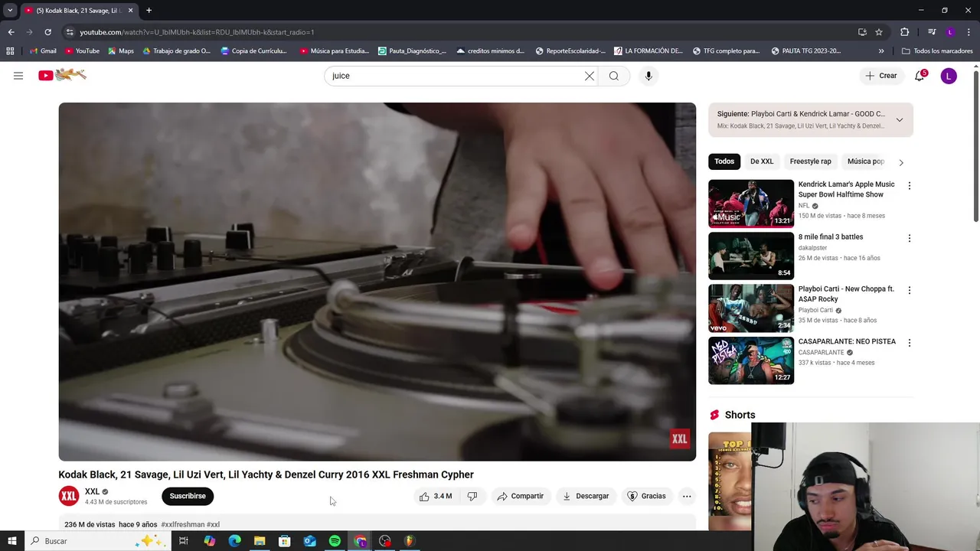Click the browser address bar URL
This screenshot has width=980, height=551.
click(197, 32)
